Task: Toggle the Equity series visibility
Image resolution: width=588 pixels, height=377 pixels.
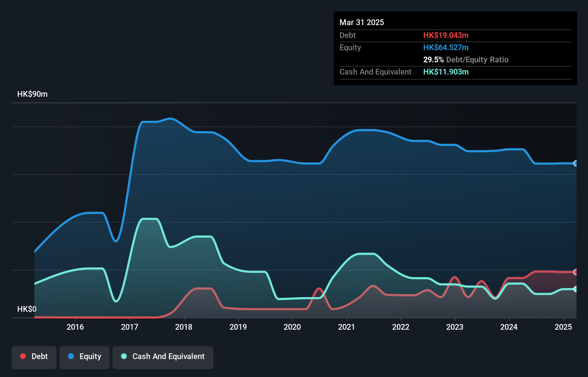Action: (84, 357)
